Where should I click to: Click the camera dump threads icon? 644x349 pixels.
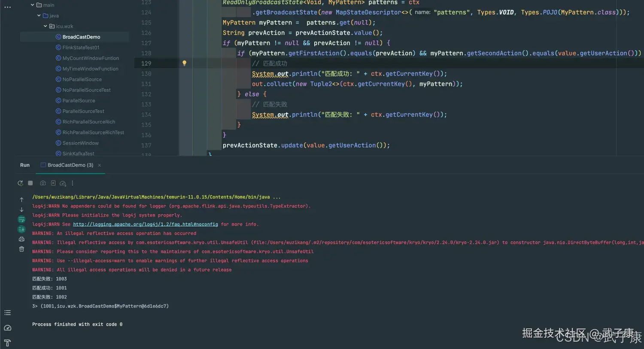43,183
